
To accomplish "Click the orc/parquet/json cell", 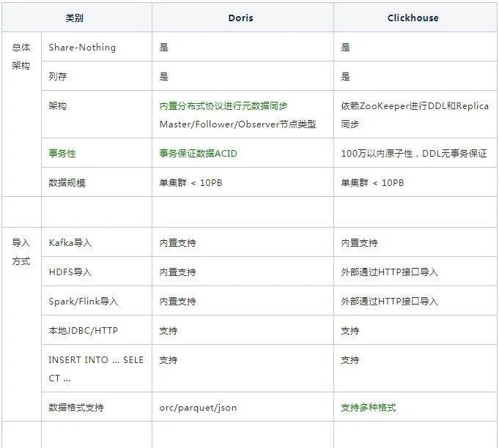I will point(243,407).
